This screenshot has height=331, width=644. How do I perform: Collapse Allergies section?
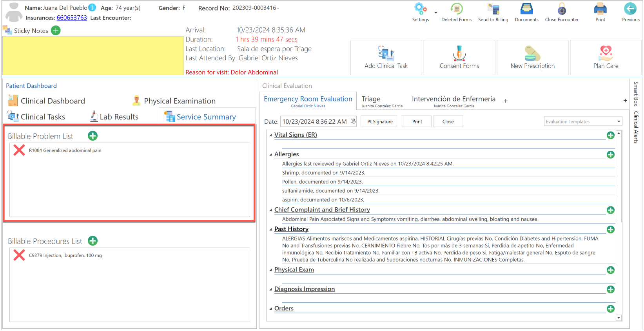270,155
